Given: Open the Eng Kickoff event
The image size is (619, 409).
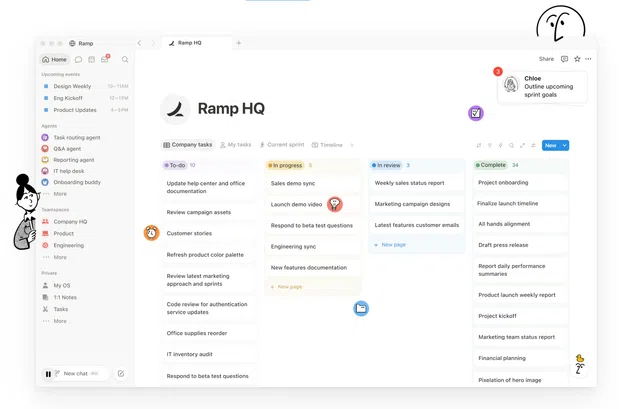Looking at the screenshot, I should click(x=85, y=98).
